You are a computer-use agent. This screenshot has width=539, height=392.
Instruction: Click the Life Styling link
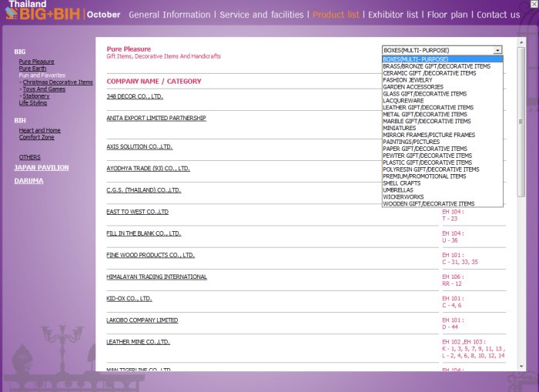click(33, 103)
